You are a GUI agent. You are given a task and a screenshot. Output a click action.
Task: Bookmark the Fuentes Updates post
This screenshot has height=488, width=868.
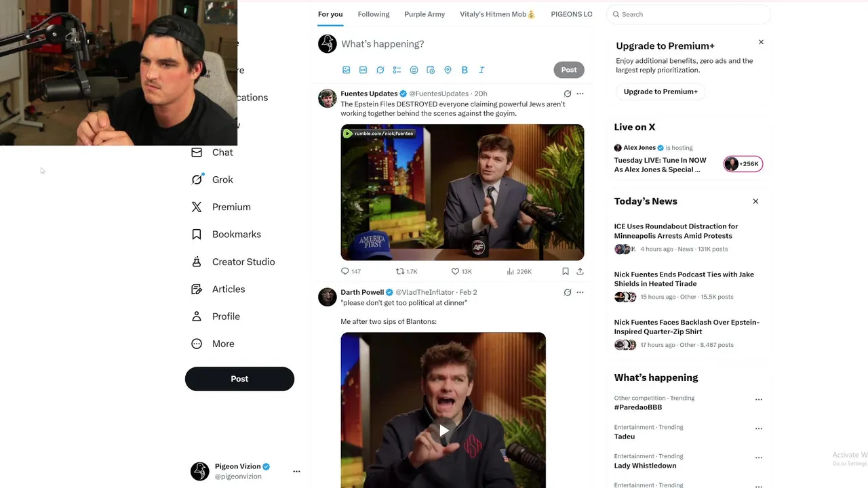[x=565, y=271]
